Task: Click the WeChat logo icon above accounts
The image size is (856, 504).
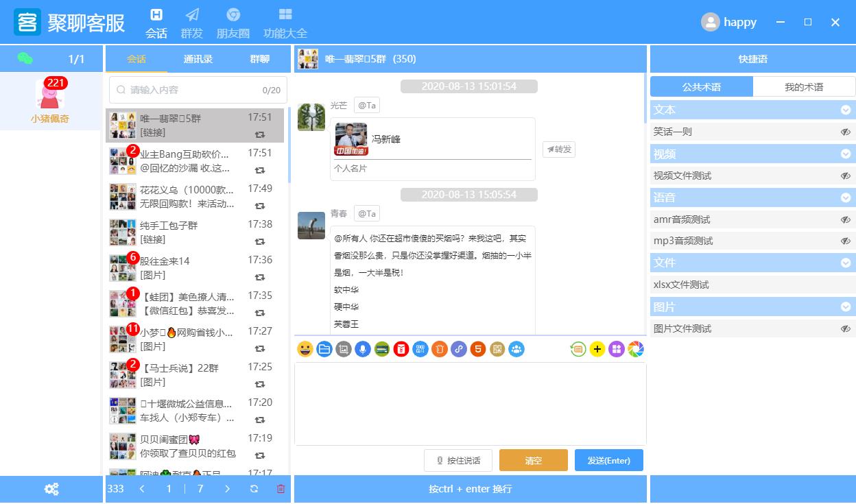Action: click(25, 59)
